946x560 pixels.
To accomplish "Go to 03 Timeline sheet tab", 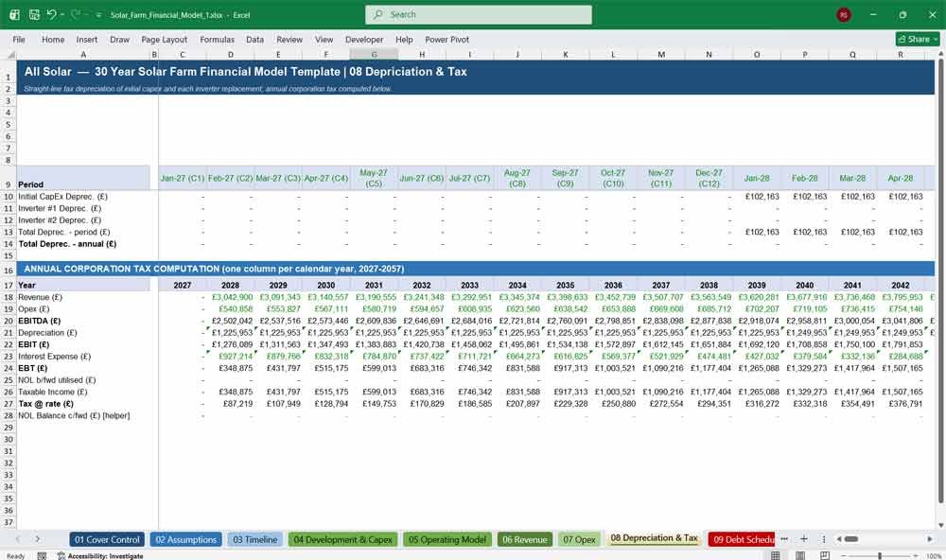I will pos(255,539).
